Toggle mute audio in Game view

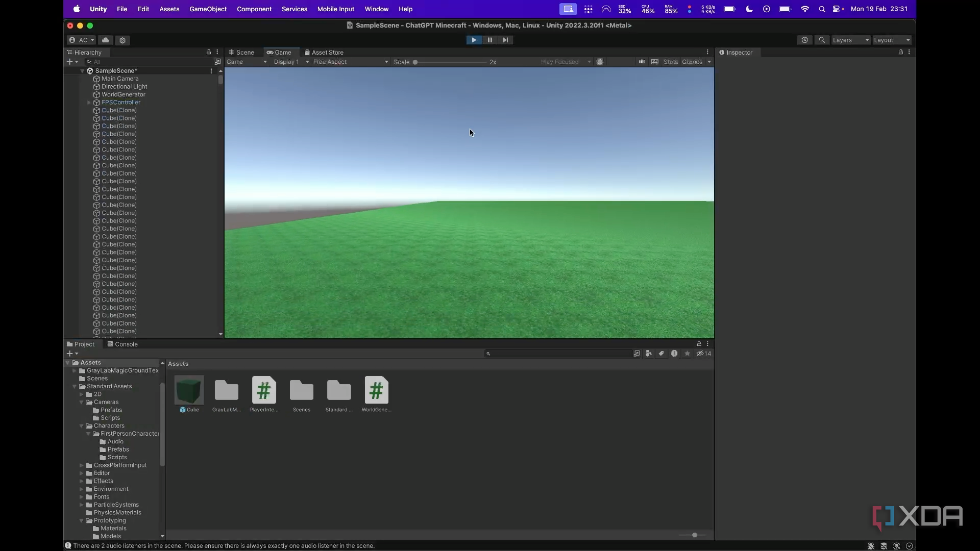642,62
